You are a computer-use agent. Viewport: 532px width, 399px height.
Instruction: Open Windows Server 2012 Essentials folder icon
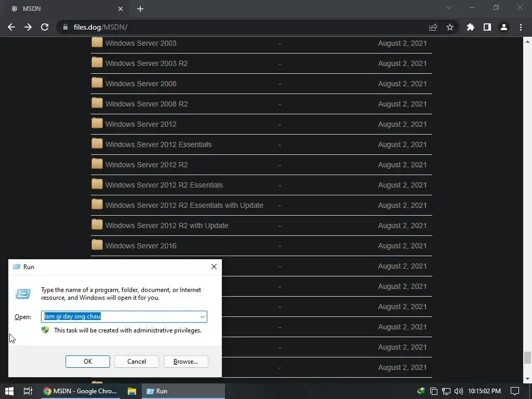pos(97,144)
